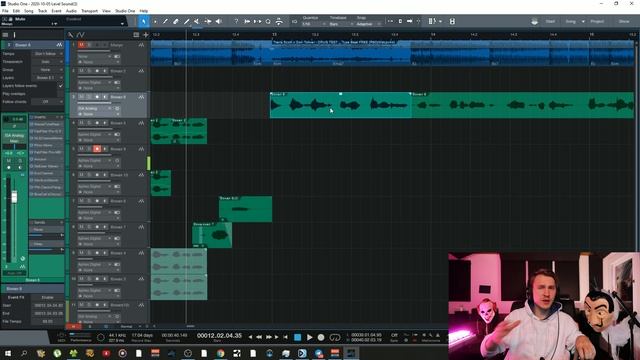Click the wrench track settings icon
Image resolution: width=640 pixels, height=360 pixels.
(71, 35)
